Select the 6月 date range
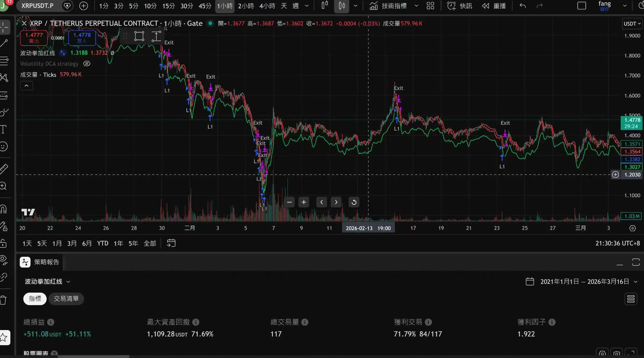This screenshot has width=644, height=358. [87, 243]
